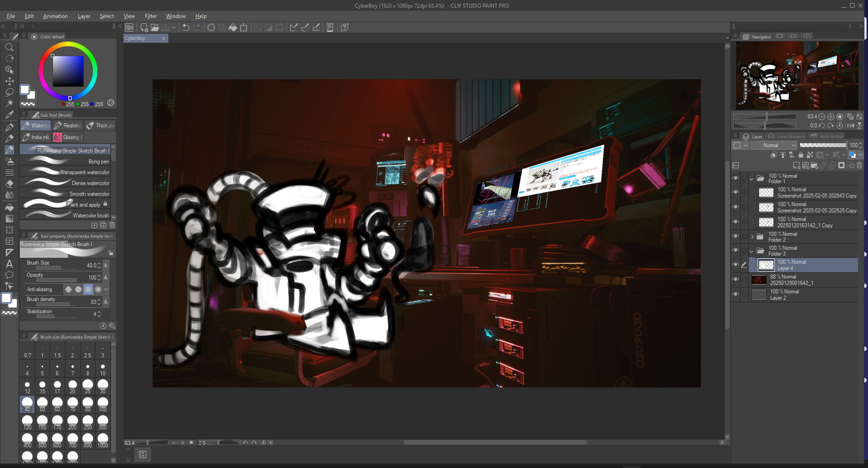Open dropdown arrow next to Save icon

pos(174,27)
